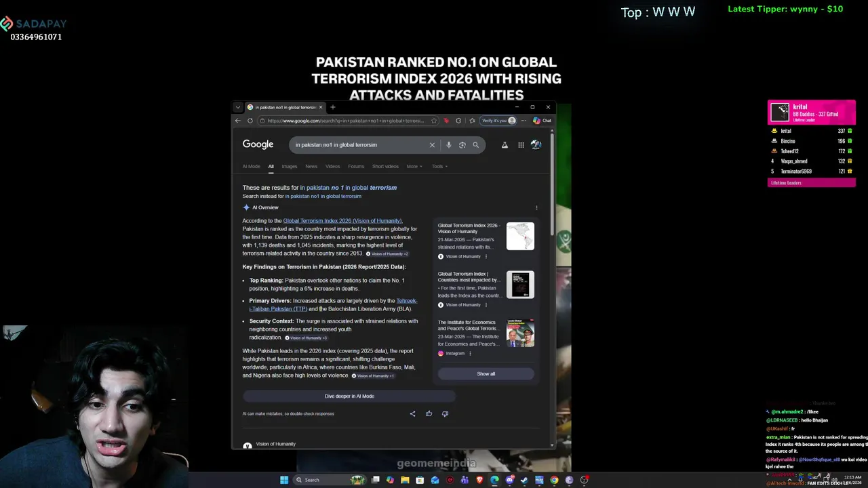Screen dimensions: 868x488
Task: Click the browser page vertical scrollbar
Action: (553, 185)
